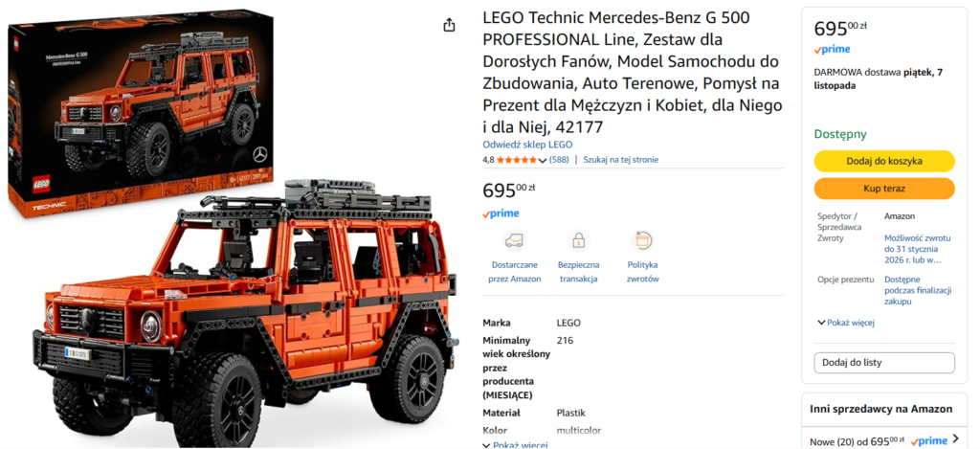
Task: Click the orange star rating icons
Action: [x=516, y=160]
